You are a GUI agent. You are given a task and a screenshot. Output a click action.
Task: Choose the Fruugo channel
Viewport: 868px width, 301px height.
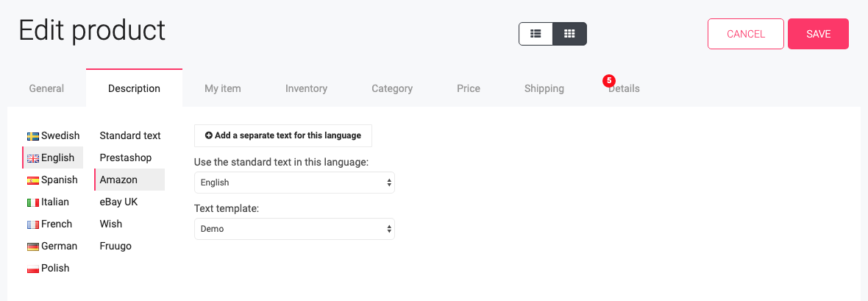pos(115,246)
